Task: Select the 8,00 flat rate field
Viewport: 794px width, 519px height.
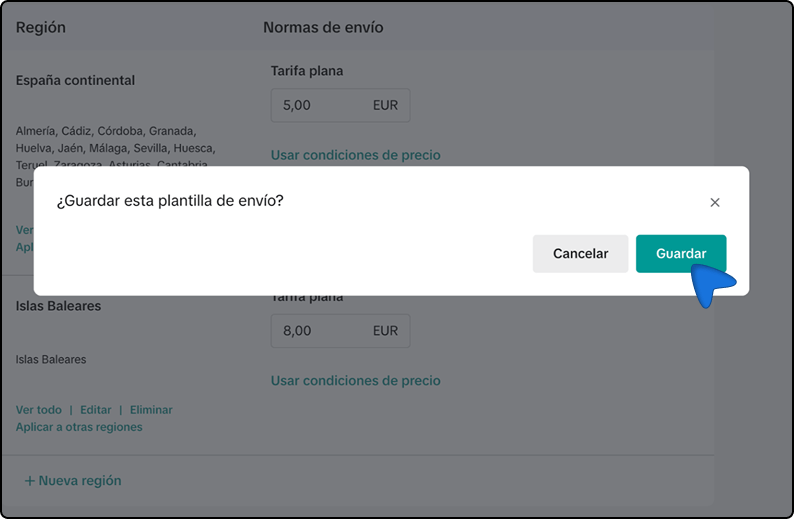Action: [340, 331]
